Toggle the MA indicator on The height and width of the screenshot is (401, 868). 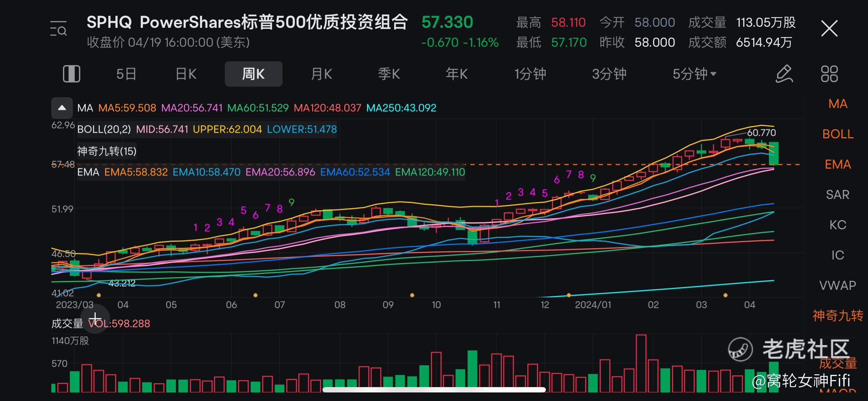coord(838,104)
